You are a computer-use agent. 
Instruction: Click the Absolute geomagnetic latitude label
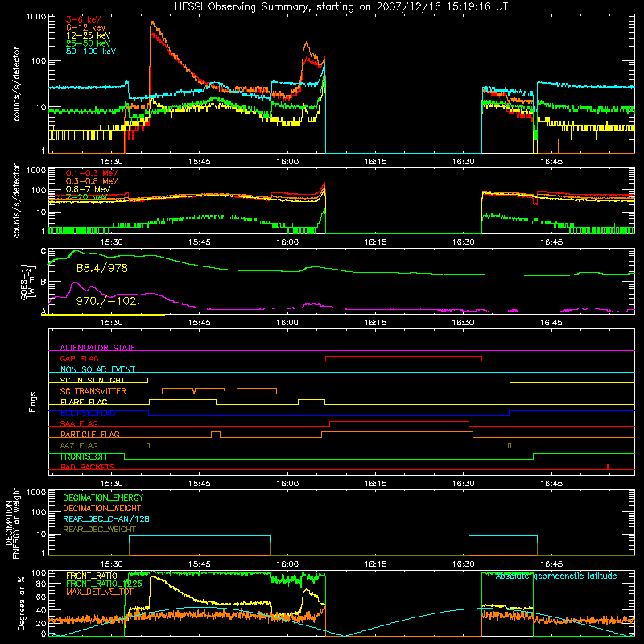[x=556, y=576]
